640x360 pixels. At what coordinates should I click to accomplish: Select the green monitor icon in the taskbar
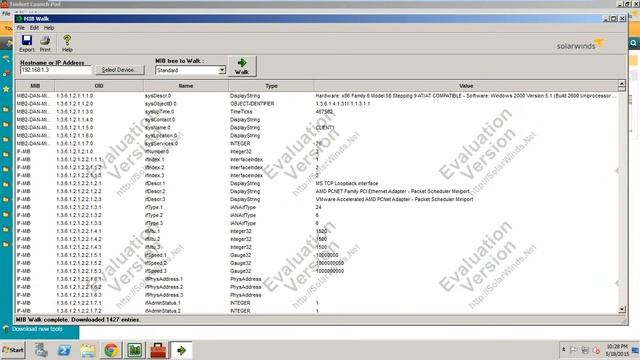[x=134, y=350]
